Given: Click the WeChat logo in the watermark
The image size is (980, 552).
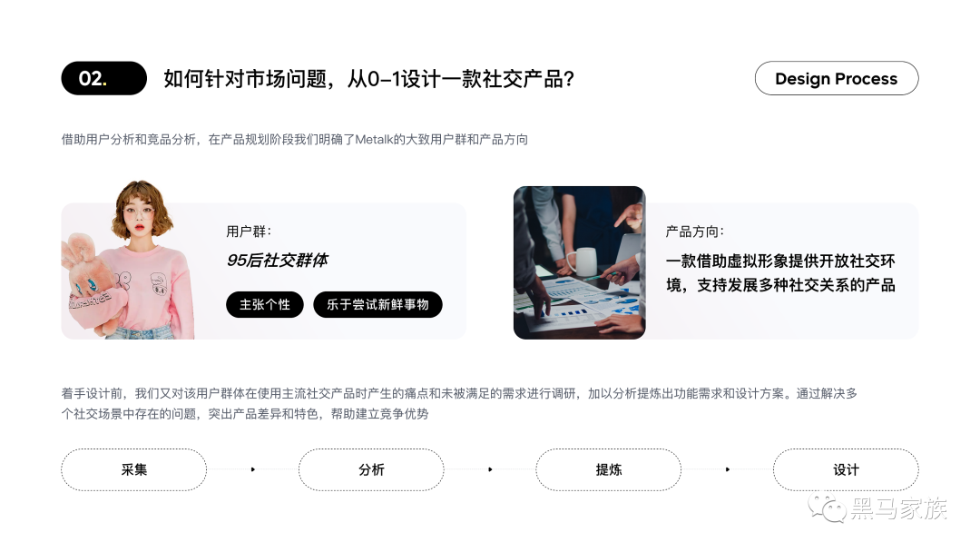Looking at the screenshot, I should [827, 508].
